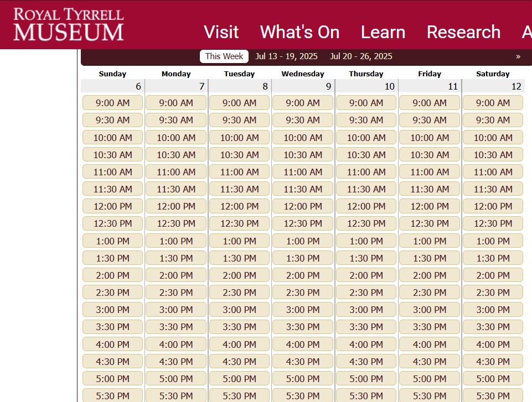Viewport: 532px width, 402px height.
Task: Reserve Wednesday 3:30 PM slot
Action: click(x=303, y=327)
